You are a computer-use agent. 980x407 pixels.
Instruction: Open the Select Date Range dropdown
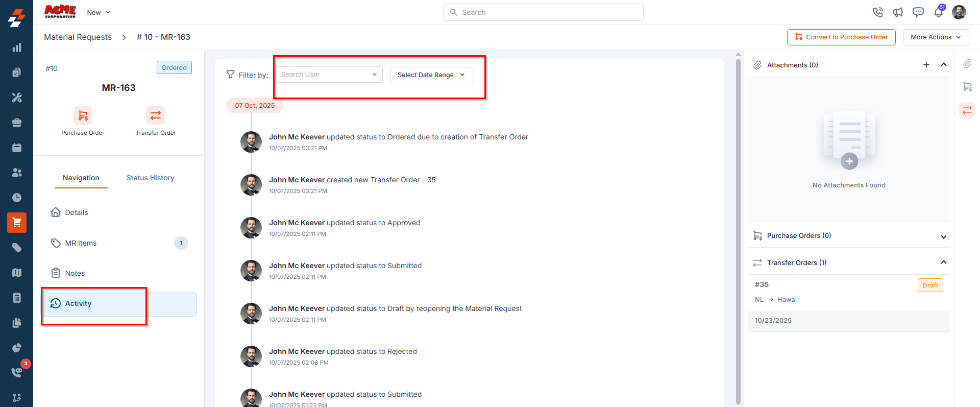coord(431,75)
